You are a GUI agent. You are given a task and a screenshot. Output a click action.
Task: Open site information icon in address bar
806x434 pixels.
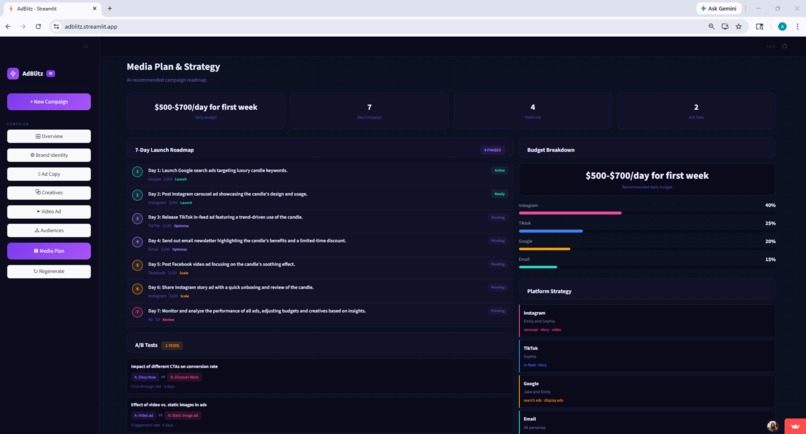pyautogui.click(x=56, y=26)
